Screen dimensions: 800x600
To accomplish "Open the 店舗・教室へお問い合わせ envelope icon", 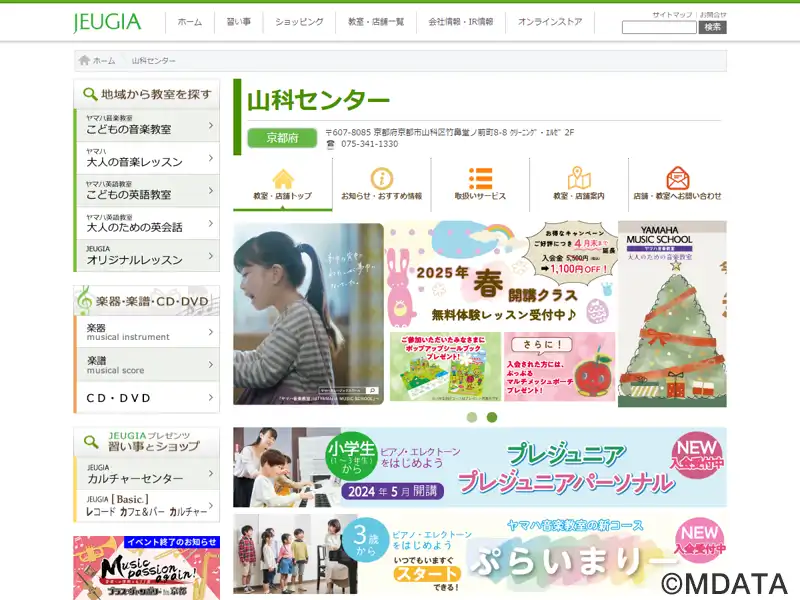I will click(x=678, y=178).
